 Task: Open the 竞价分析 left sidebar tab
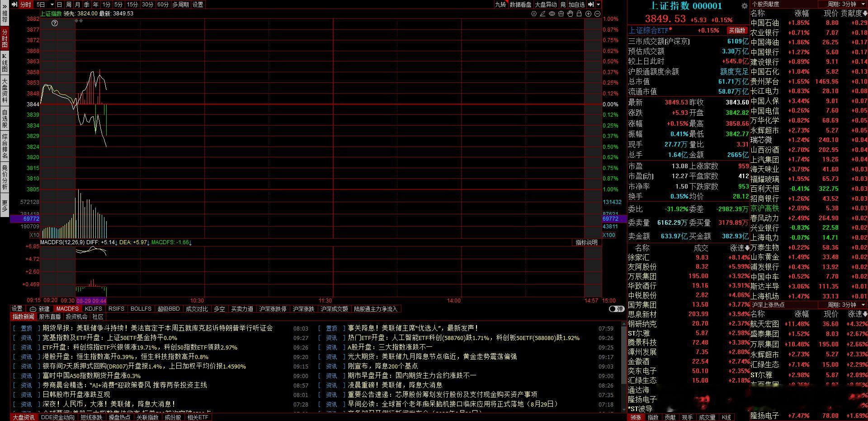pos(5,177)
